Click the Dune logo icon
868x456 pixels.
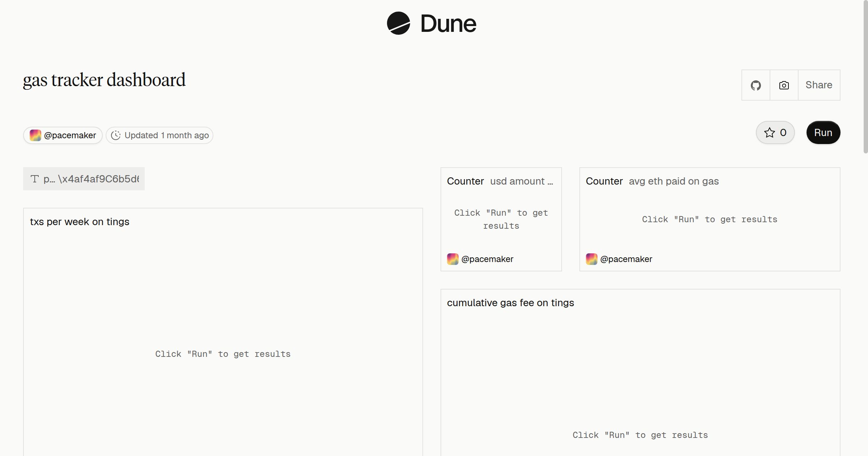(398, 23)
